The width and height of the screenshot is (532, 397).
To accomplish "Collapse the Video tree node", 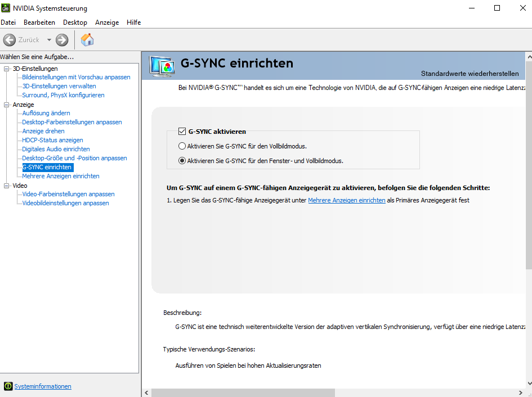I will pos(6,186).
